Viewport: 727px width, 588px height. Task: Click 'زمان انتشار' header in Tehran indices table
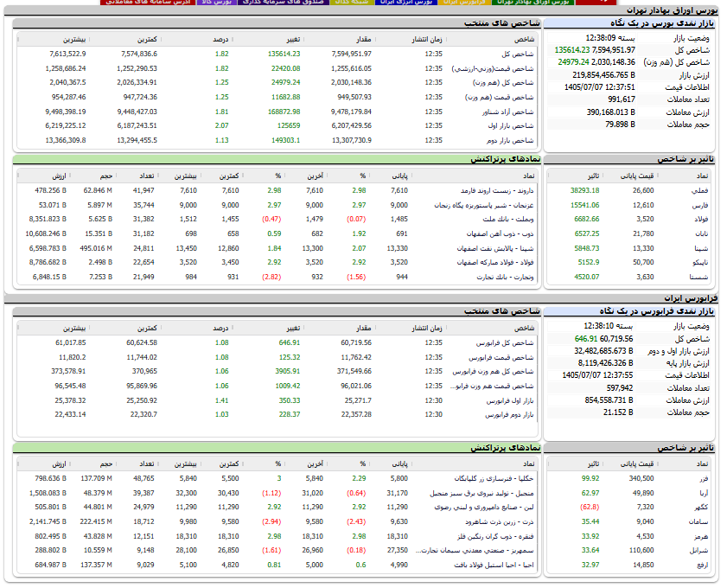click(x=426, y=40)
